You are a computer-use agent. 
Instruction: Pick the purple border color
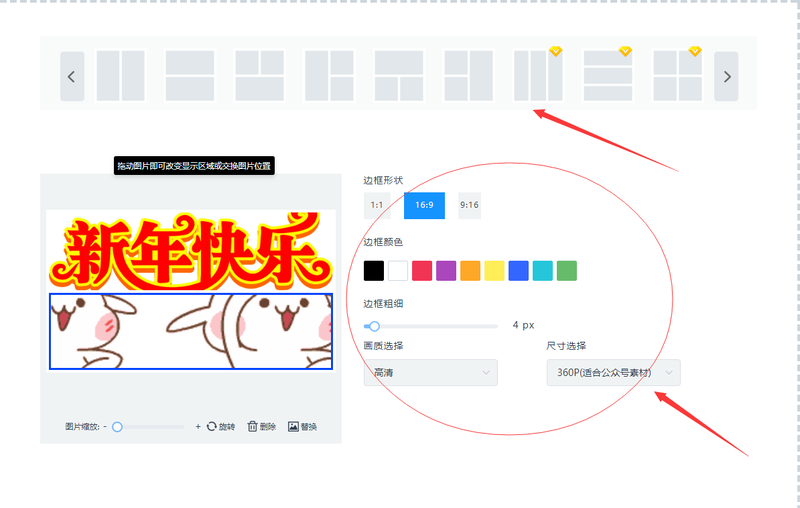[x=446, y=271]
